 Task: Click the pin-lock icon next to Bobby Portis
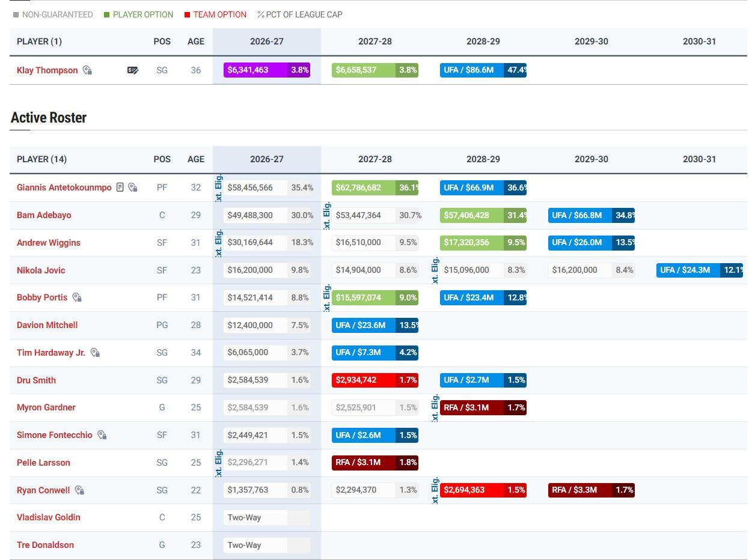[x=77, y=297]
